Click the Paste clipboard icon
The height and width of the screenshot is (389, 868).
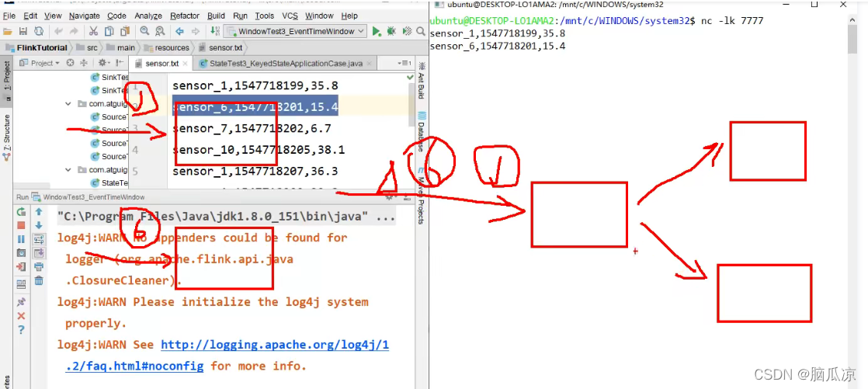(x=124, y=32)
